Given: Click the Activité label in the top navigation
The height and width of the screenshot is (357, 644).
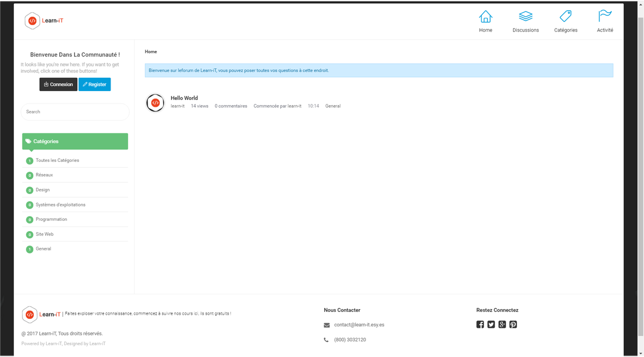Looking at the screenshot, I should pos(605,30).
